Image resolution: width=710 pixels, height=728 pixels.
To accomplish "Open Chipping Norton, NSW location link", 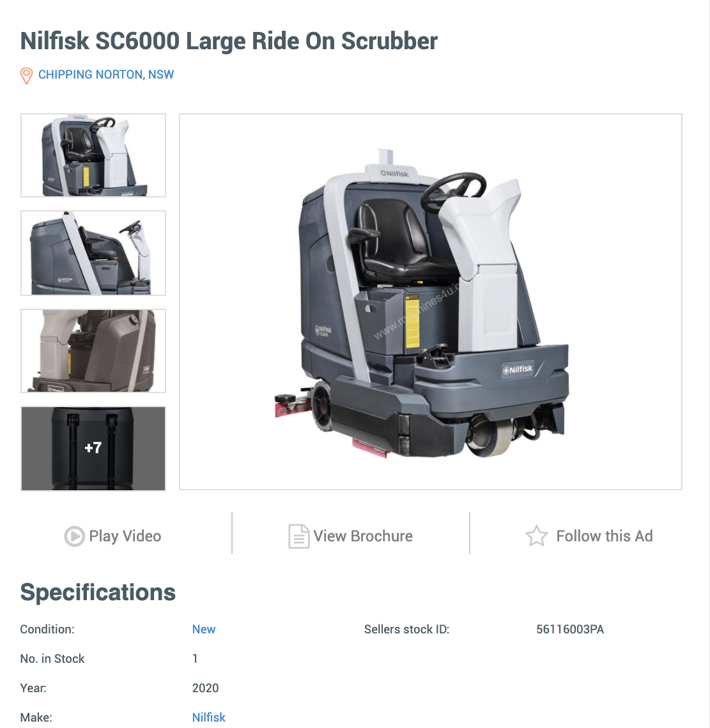I will pos(106,75).
